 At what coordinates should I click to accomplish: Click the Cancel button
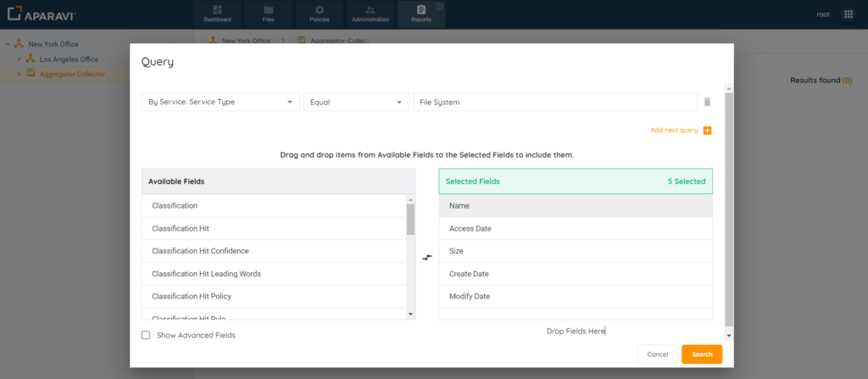(657, 354)
